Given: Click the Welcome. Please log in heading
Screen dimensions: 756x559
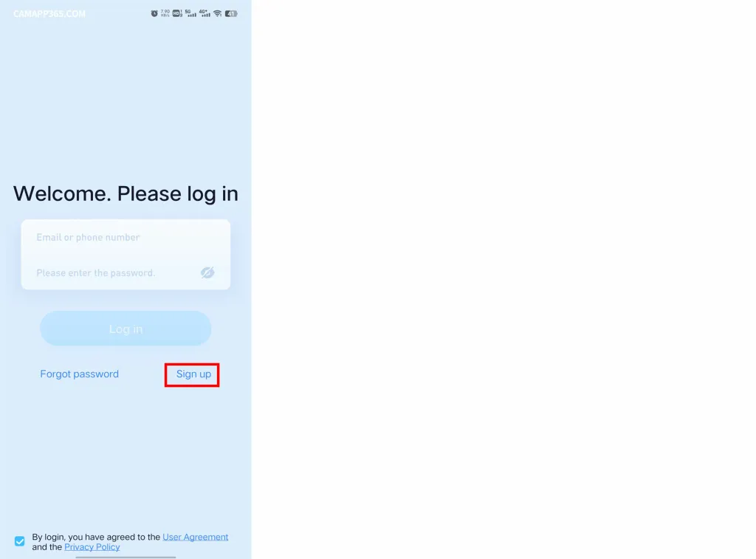Looking at the screenshot, I should pos(126,193).
